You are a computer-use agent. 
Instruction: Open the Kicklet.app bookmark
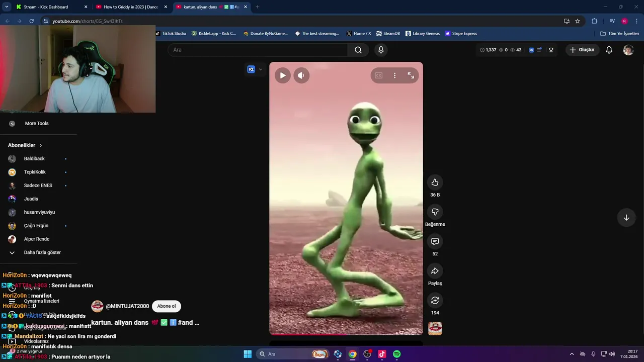[x=214, y=34]
